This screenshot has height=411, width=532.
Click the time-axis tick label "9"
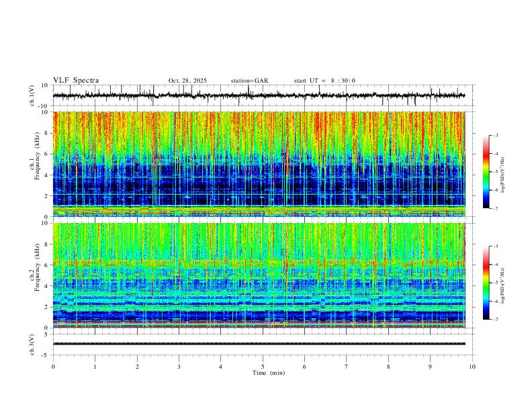(430, 367)
